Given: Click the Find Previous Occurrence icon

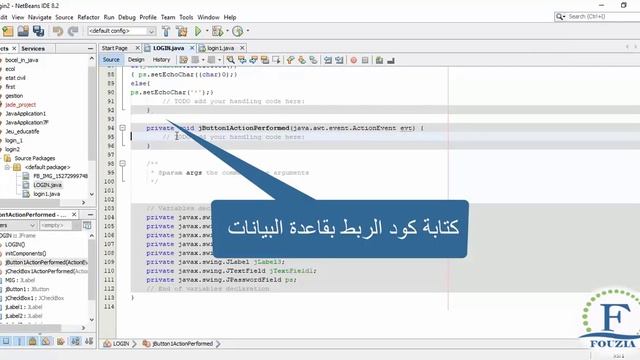Looking at the screenshot, I should pos(242,60).
